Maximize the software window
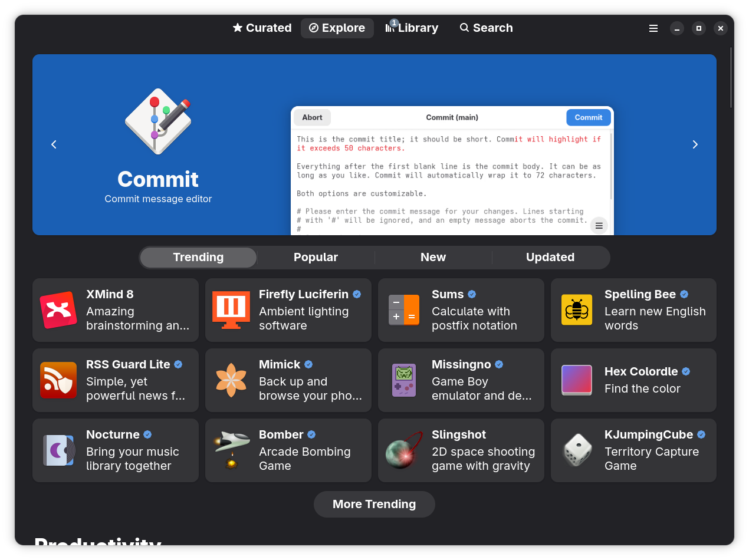Screen dimensions: 749x560 tap(699, 28)
